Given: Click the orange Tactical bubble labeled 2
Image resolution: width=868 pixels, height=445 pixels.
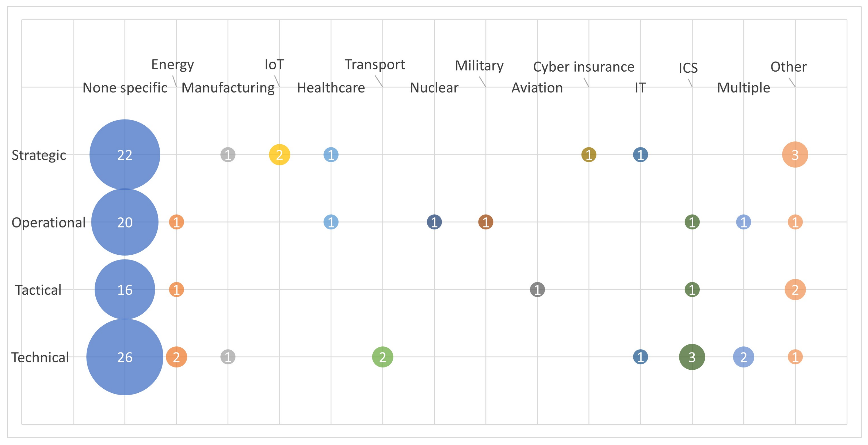Looking at the screenshot, I should (795, 289).
